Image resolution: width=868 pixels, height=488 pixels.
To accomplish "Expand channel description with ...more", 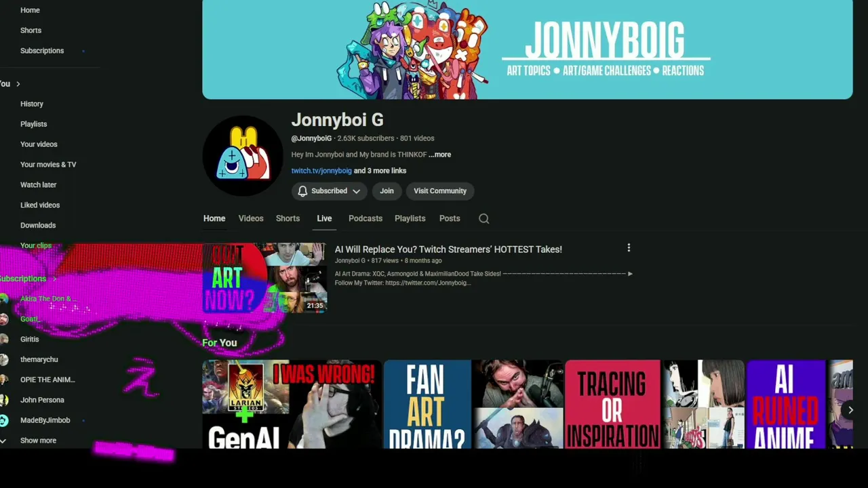I will [x=439, y=155].
